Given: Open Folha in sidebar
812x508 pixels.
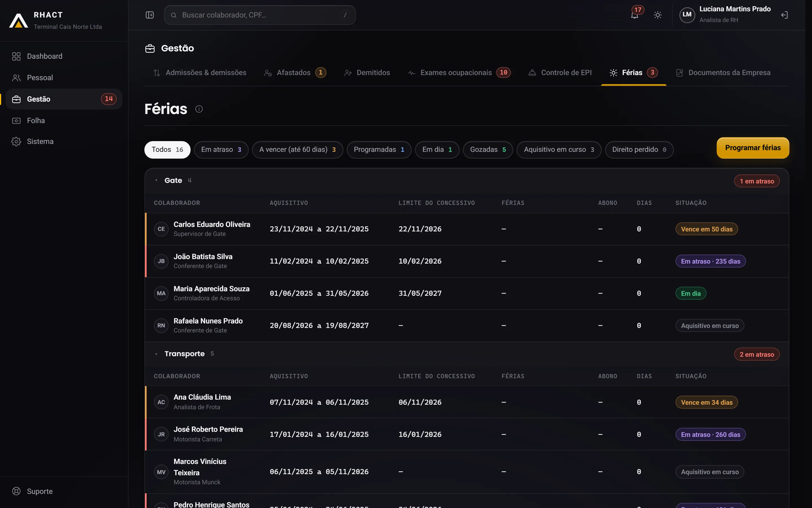Looking at the screenshot, I should 64,120.
